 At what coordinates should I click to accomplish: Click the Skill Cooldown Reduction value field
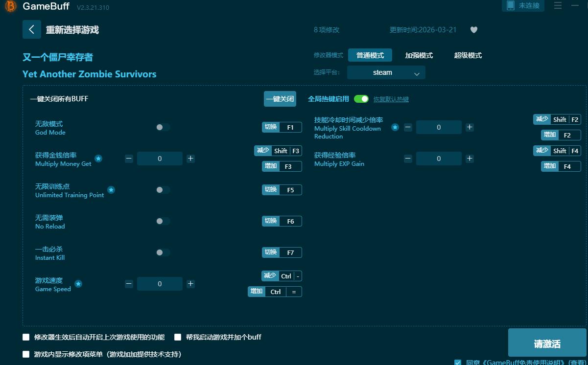[439, 127]
